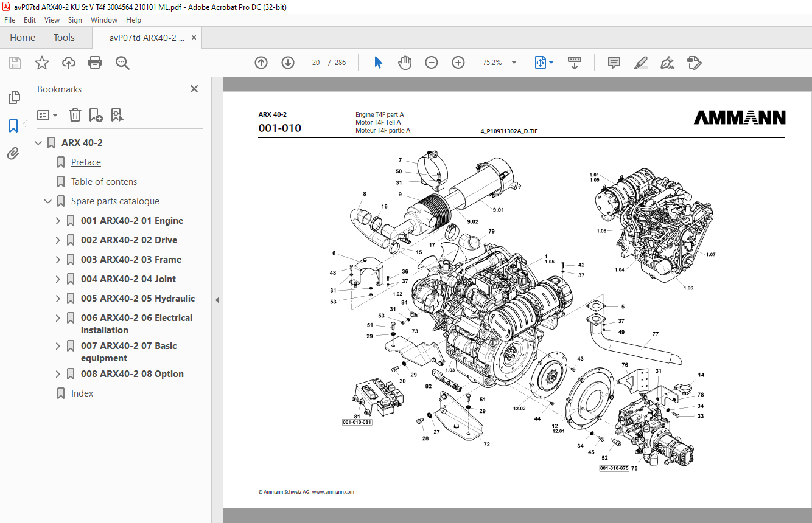Viewport: 812px width, 523px height.
Task: Add a sticky note comment
Action: (614, 63)
